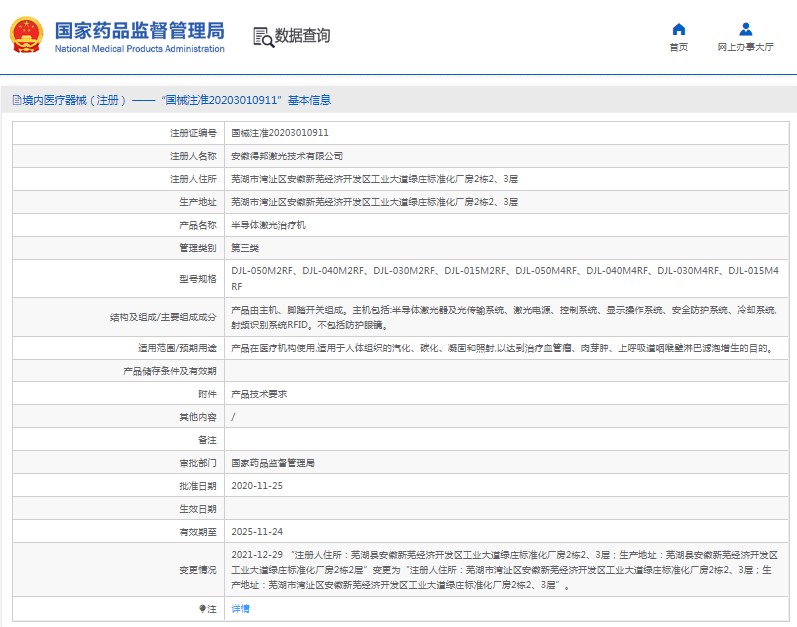Click the 结构及组成 description text
Image resolution: width=797 pixels, height=627 pixels.
tap(504, 317)
